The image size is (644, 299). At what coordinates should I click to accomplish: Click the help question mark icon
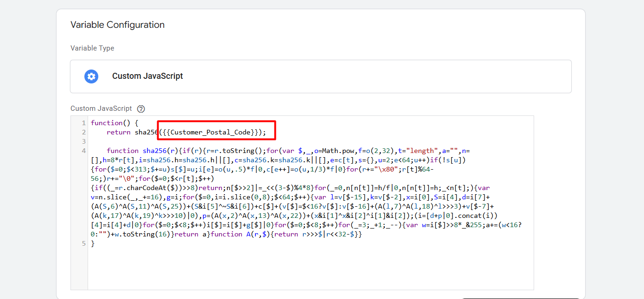point(141,109)
